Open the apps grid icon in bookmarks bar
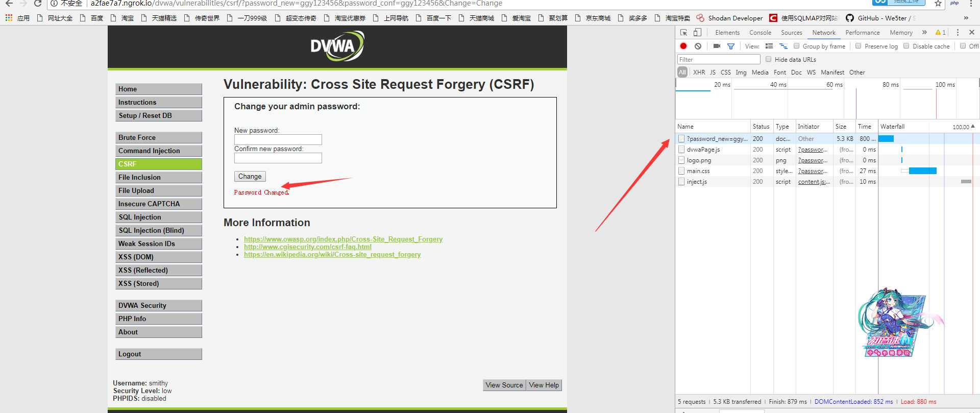 pyautogui.click(x=9, y=18)
